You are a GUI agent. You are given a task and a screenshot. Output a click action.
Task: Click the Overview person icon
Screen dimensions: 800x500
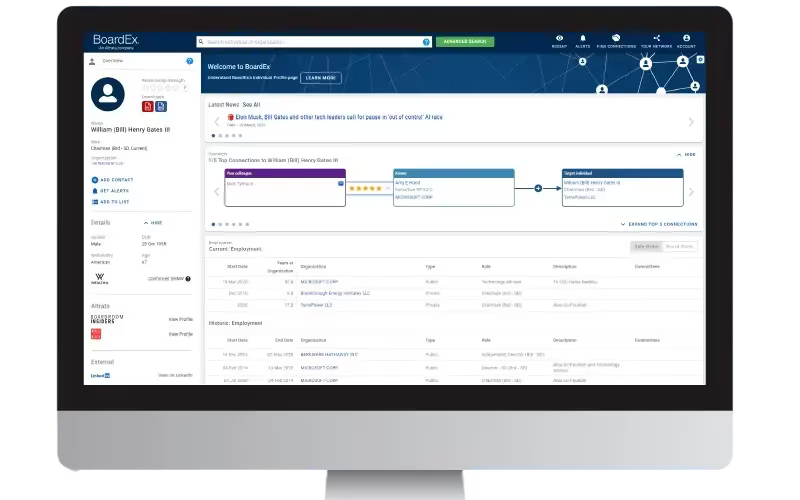[x=92, y=61]
